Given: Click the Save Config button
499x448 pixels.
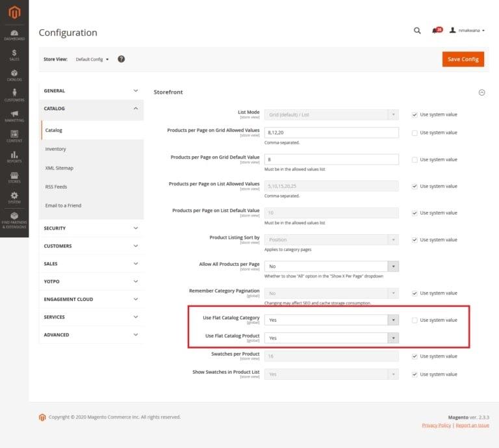Looking at the screenshot, I should tap(463, 59).
